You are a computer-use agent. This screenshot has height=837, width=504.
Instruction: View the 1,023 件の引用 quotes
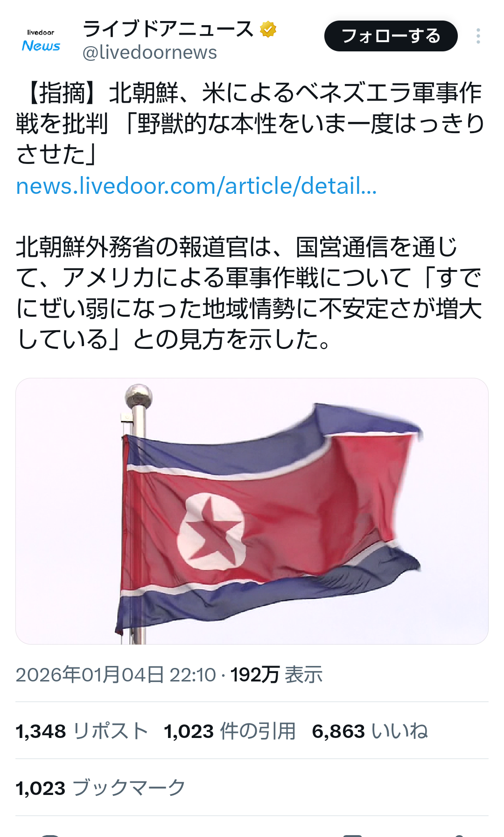[x=230, y=731]
